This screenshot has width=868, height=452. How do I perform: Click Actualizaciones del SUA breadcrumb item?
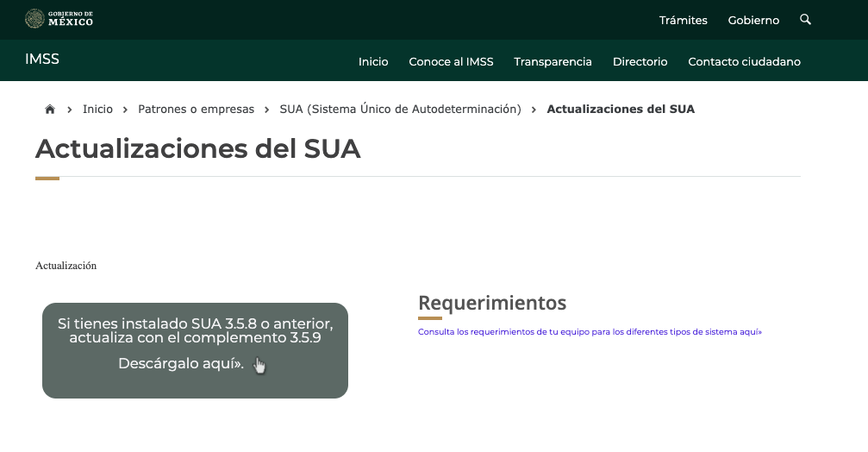pyautogui.click(x=621, y=110)
